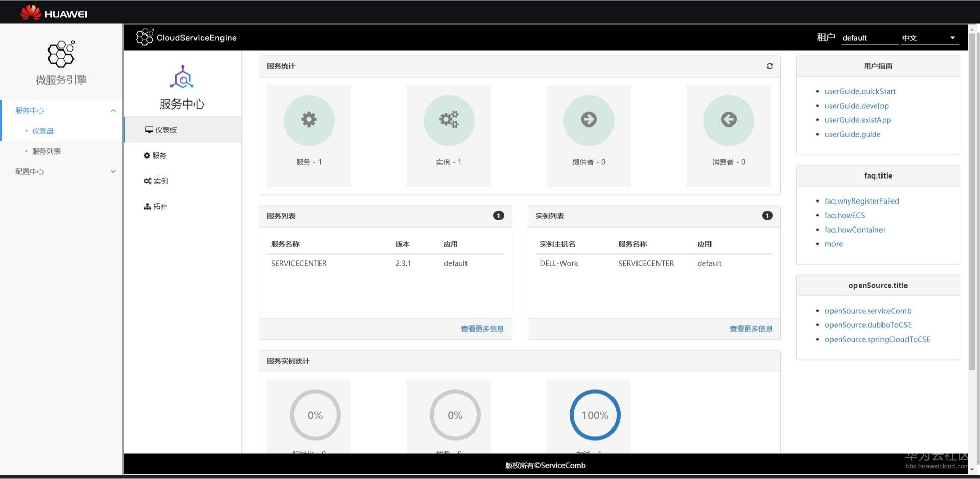Click version 2.3.1 in the service list
Viewport: 980px width, 479px height.
pos(403,264)
